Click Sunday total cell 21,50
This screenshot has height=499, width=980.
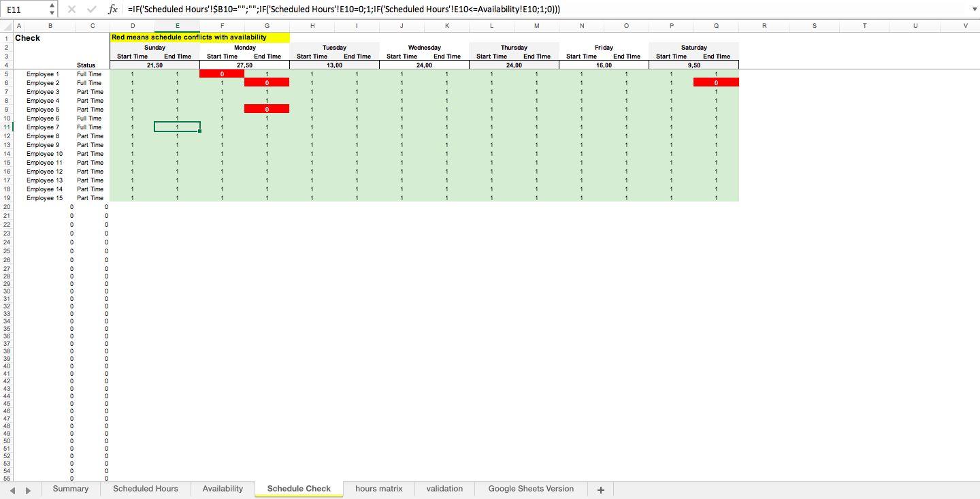tap(154, 65)
